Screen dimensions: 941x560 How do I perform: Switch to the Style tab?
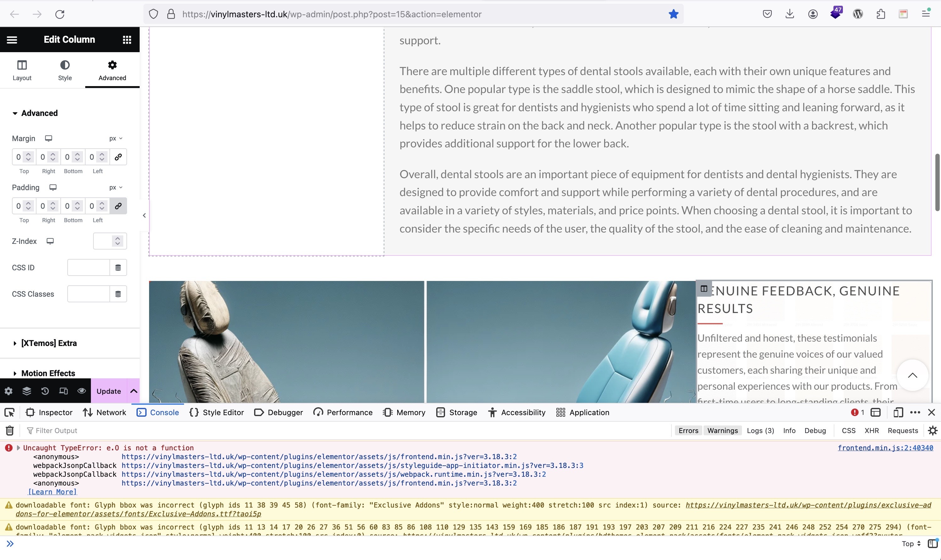point(64,70)
